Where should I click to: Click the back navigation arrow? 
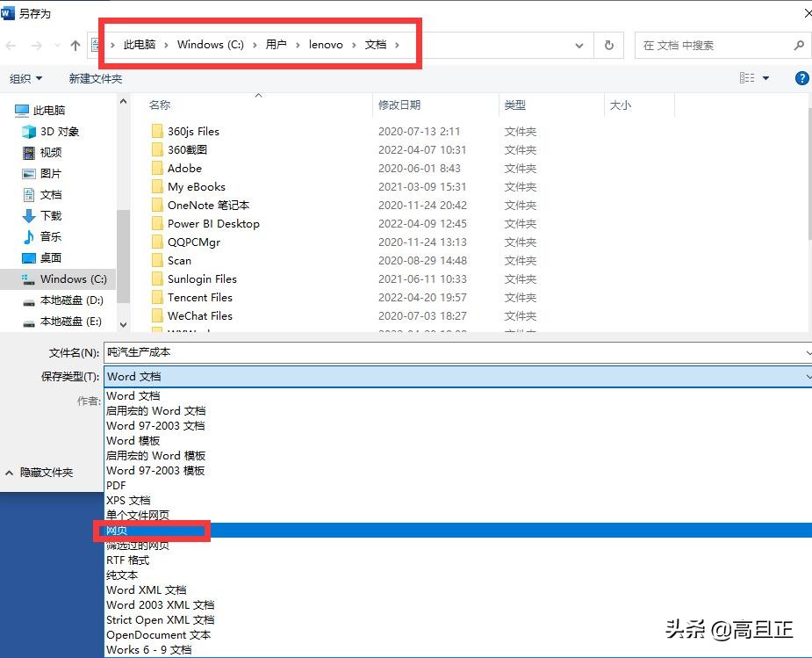(10, 46)
